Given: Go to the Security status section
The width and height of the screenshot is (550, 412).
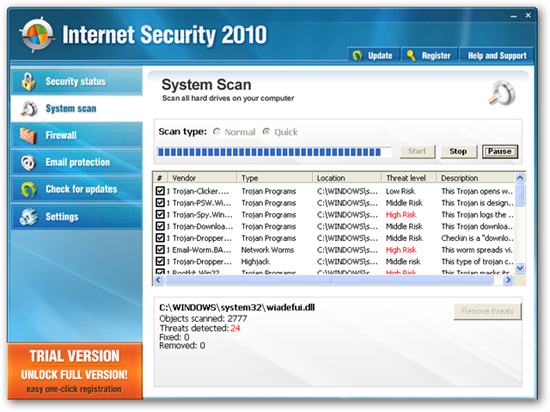Looking at the screenshot, I should (x=76, y=81).
